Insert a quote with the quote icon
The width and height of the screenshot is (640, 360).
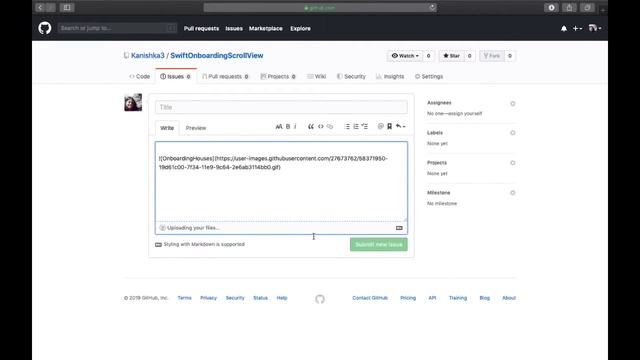coord(311,127)
